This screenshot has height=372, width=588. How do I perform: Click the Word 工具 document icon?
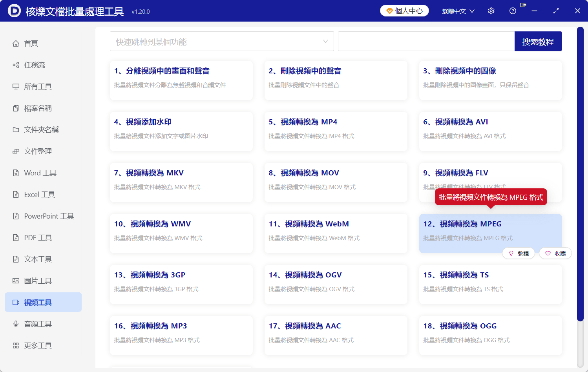pyautogui.click(x=16, y=173)
